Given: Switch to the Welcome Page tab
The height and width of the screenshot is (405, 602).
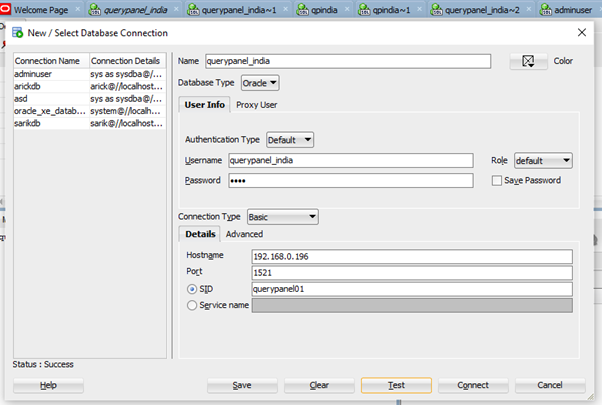Looking at the screenshot, I should coord(41,10).
